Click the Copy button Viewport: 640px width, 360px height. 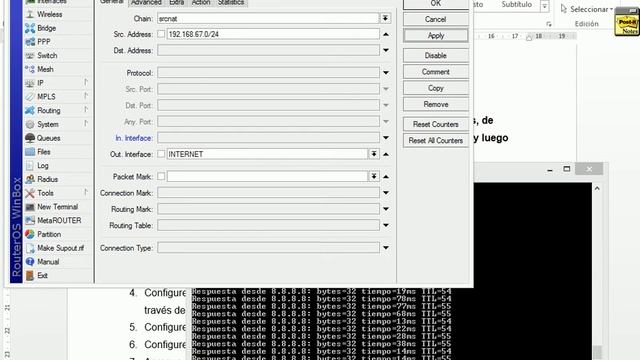(436, 88)
